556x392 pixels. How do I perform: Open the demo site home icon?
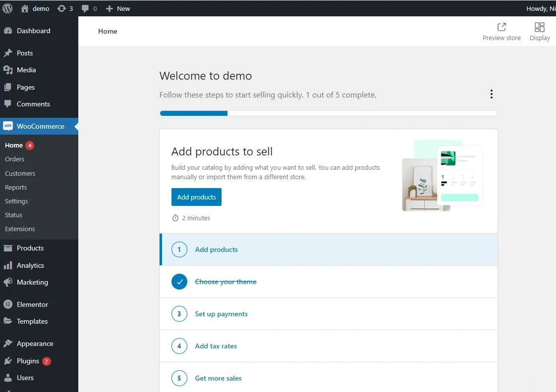pos(25,8)
